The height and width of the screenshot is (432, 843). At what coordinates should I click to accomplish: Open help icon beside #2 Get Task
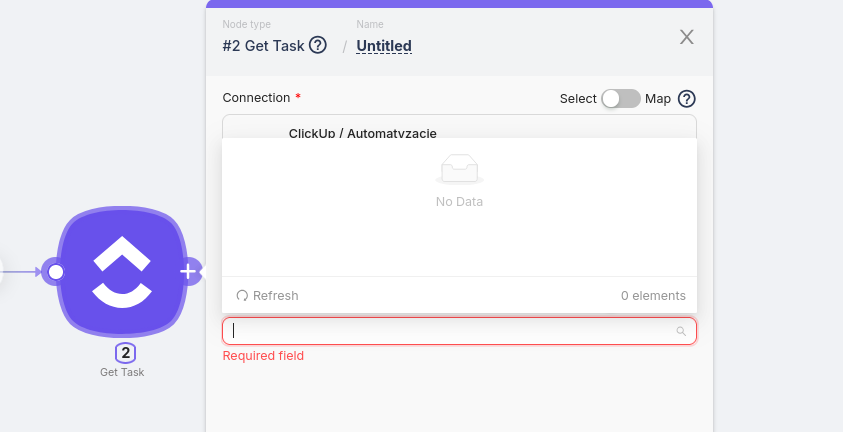click(x=318, y=45)
